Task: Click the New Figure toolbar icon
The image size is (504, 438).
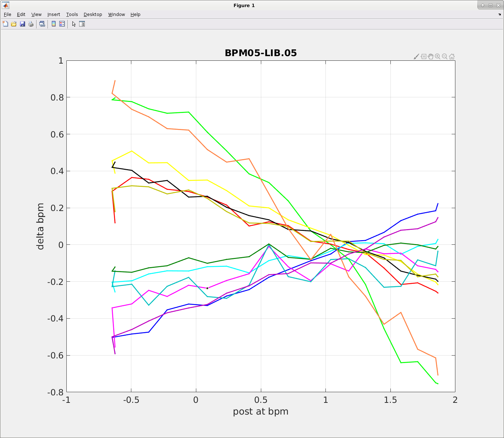Action: point(5,24)
